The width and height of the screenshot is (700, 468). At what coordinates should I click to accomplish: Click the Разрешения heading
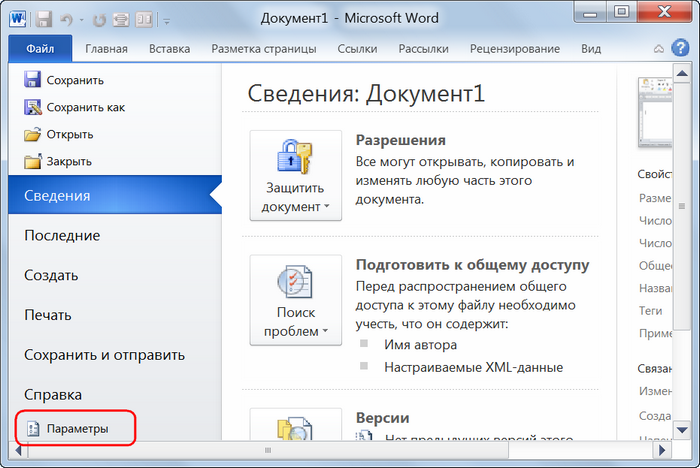click(400, 140)
